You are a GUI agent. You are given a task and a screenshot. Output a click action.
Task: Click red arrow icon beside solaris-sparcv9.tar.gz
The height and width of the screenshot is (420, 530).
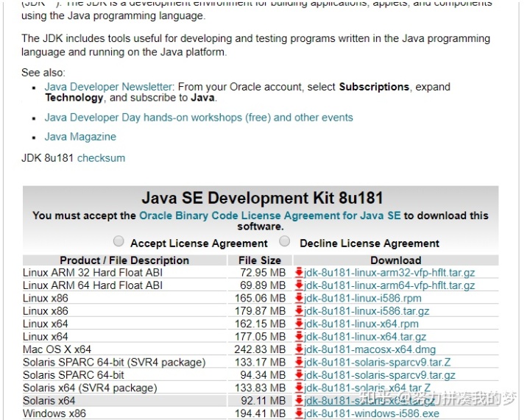[299, 375]
